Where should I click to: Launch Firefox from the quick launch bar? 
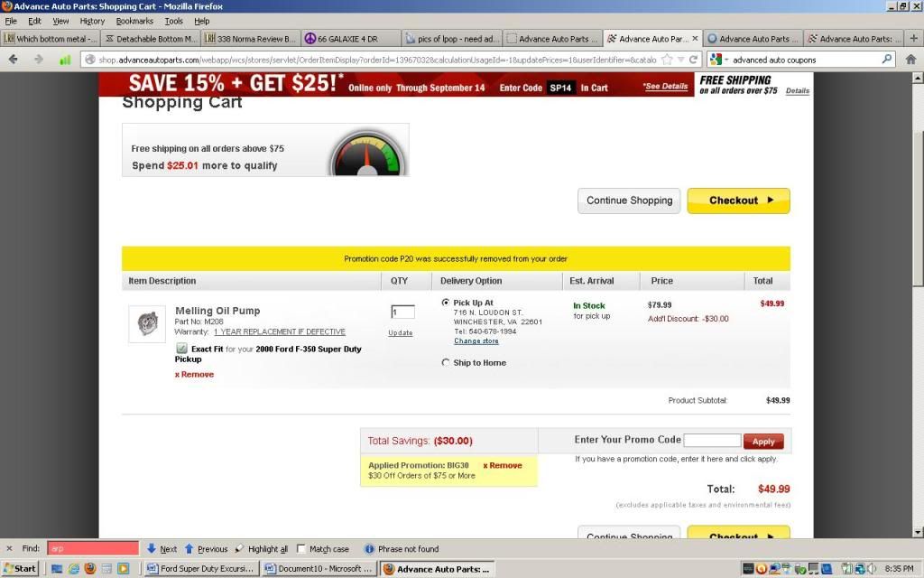90,569
